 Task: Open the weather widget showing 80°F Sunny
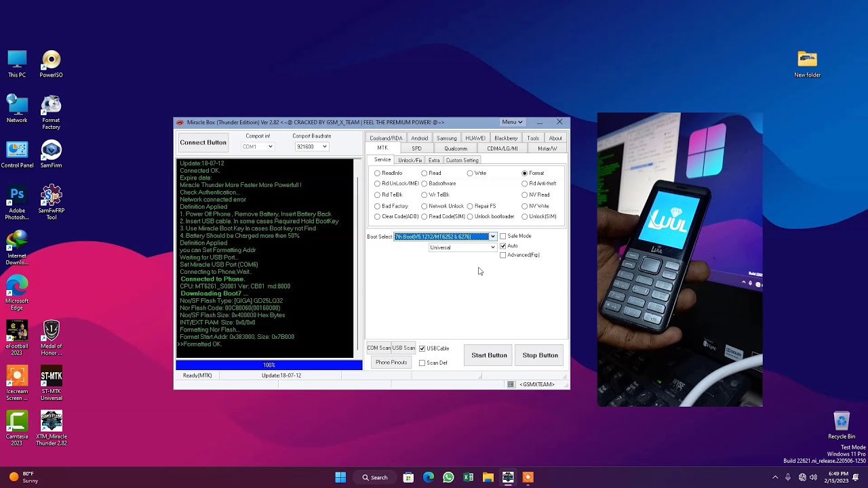coord(23,477)
